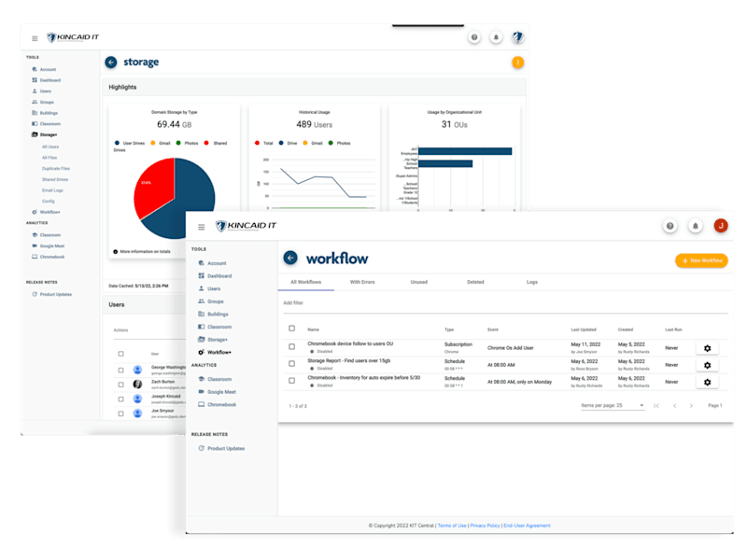Screen dimensions: 747x560
Task: Open Shared Drives in the storage sidebar
Action: 55,179
